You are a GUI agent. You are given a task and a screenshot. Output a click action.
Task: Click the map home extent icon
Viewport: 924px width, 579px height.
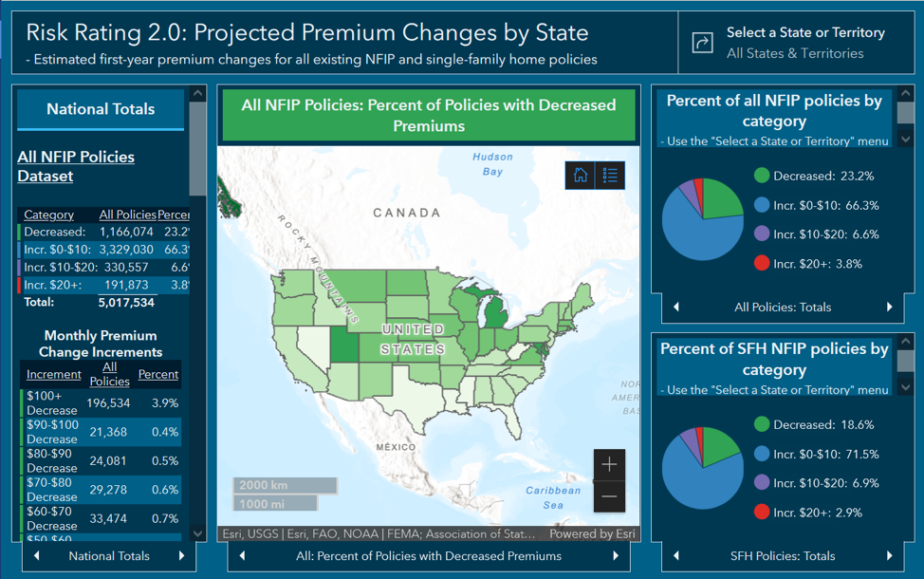tap(580, 175)
